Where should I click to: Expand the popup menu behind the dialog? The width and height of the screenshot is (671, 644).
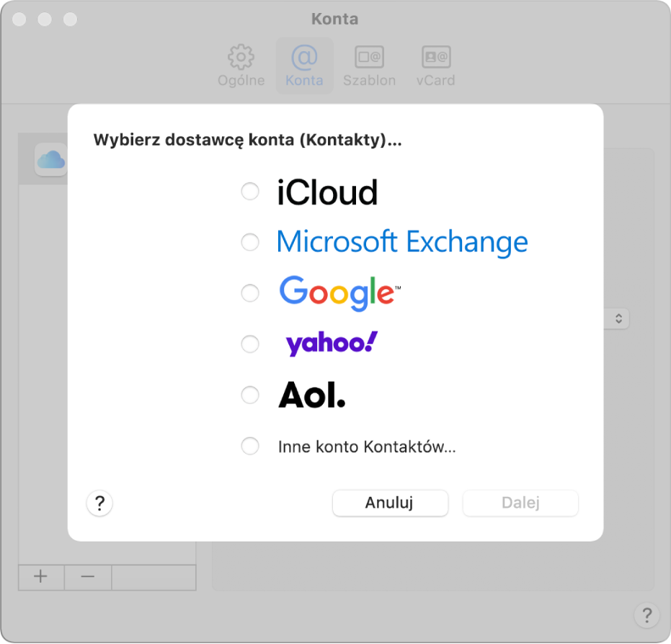click(x=618, y=318)
